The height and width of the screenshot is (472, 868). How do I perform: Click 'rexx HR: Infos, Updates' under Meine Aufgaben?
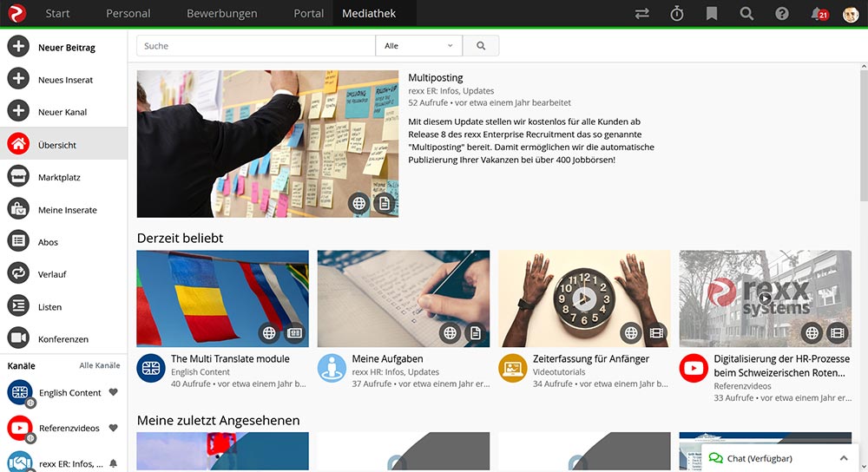(x=395, y=372)
